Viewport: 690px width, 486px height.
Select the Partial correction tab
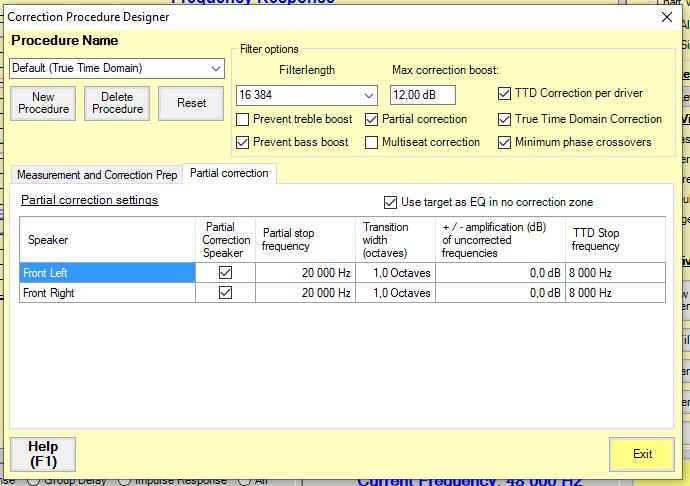coord(229,173)
